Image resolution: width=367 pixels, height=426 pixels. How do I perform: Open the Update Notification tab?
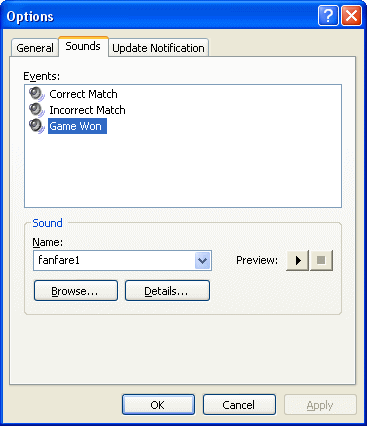coord(159,48)
